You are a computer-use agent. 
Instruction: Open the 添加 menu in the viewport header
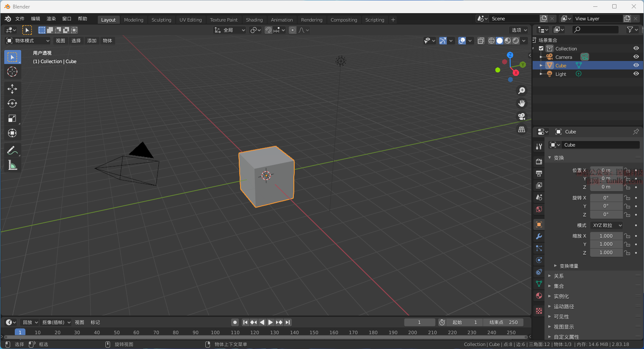pos(92,41)
